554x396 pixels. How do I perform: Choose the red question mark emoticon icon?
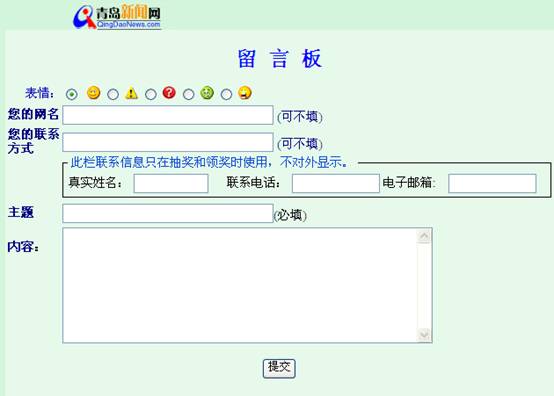[x=169, y=93]
